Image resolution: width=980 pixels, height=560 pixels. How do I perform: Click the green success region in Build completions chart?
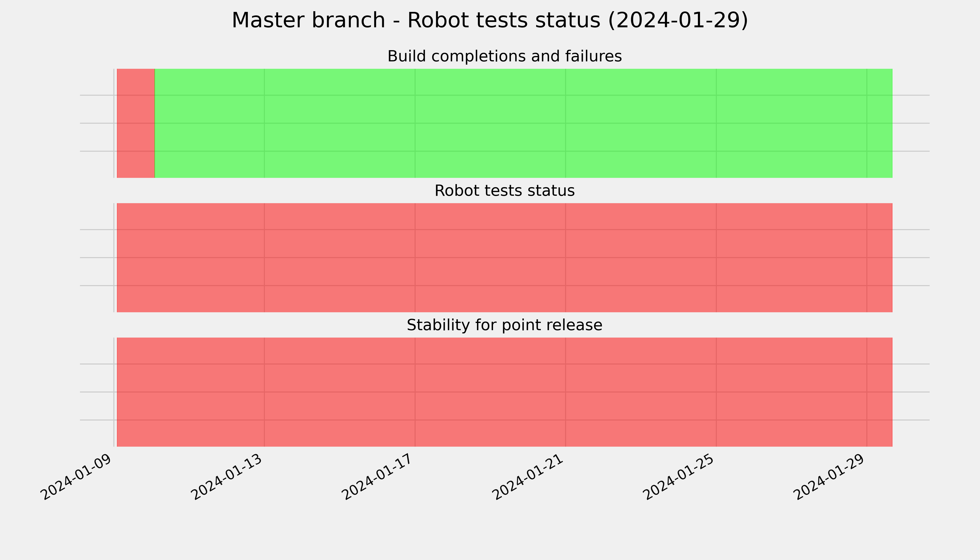coord(523,123)
